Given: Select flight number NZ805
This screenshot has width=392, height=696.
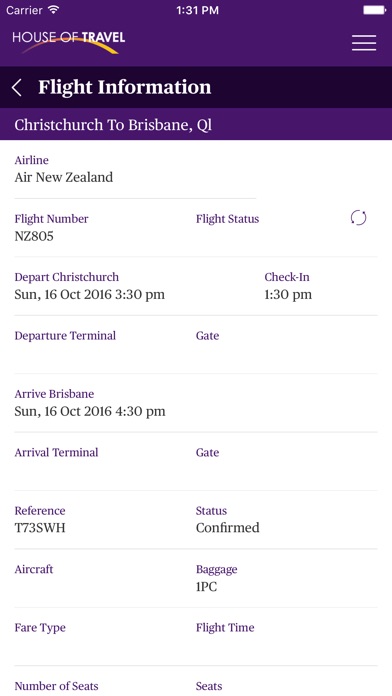Looking at the screenshot, I should tap(34, 236).
